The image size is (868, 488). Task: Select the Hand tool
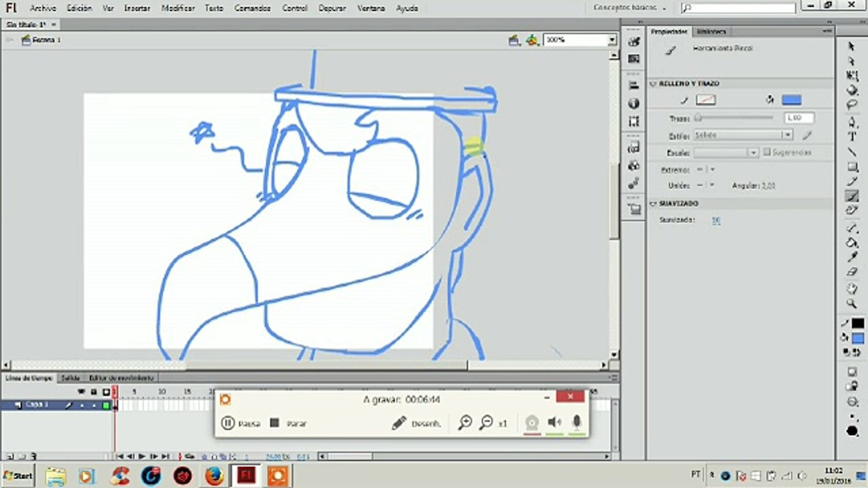[x=852, y=288]
